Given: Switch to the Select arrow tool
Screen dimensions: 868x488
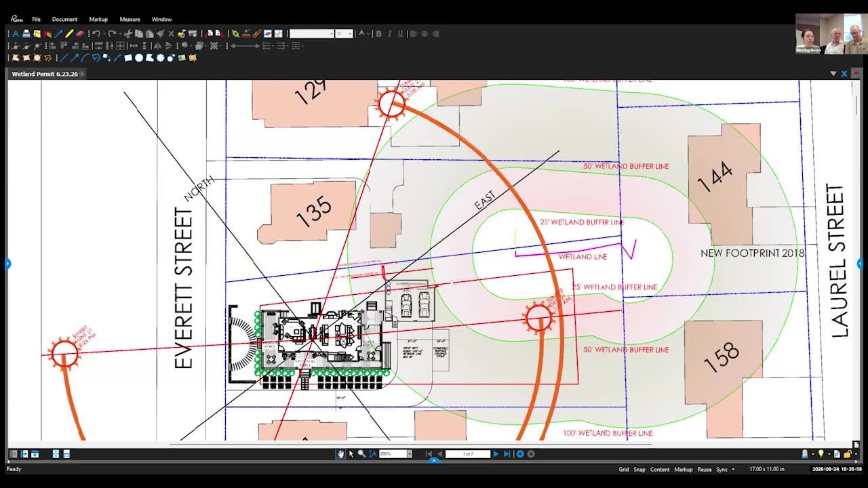Looking at the screenshot, I should point(351,454).
